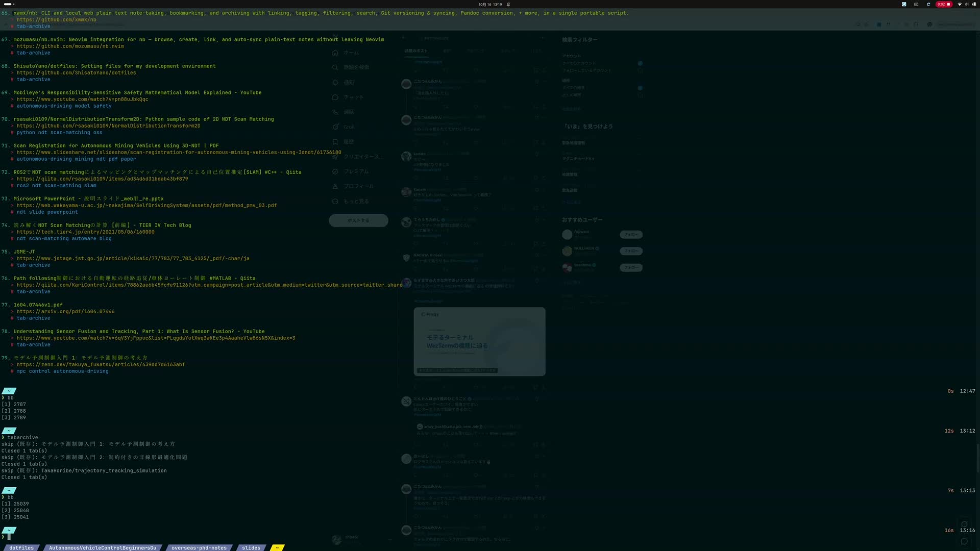Open プロフィール in the X sidebar
Image resolution: width=980 pixels, height=551 pixels.
[353, 186]
